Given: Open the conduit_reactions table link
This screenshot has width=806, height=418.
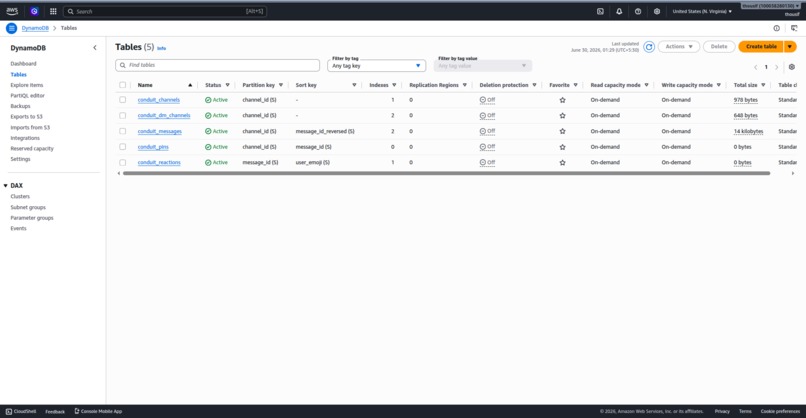Looking at the screenshot, I should click(x=159, y=162).
